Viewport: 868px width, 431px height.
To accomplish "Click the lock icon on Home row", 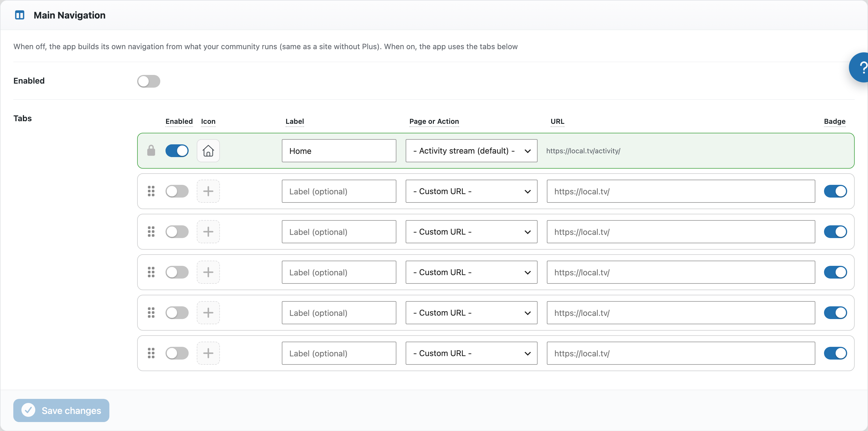I will 151,151.
